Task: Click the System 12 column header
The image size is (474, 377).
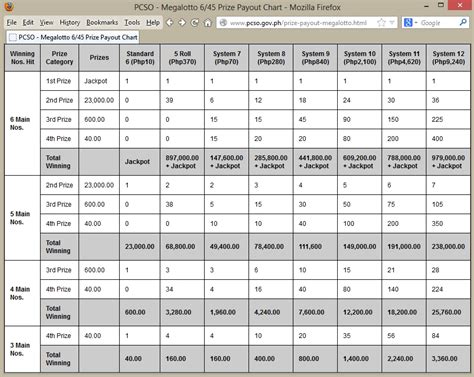Action: (448, 58)
